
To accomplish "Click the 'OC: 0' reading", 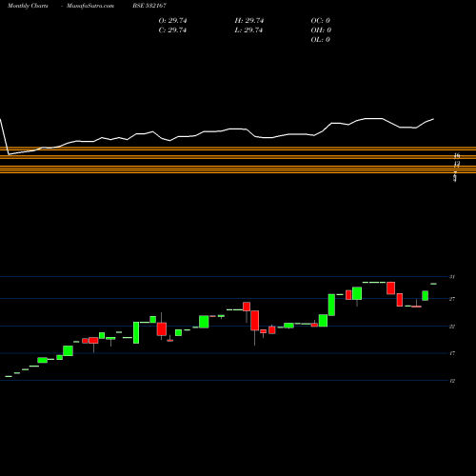I will click(320, 21).
